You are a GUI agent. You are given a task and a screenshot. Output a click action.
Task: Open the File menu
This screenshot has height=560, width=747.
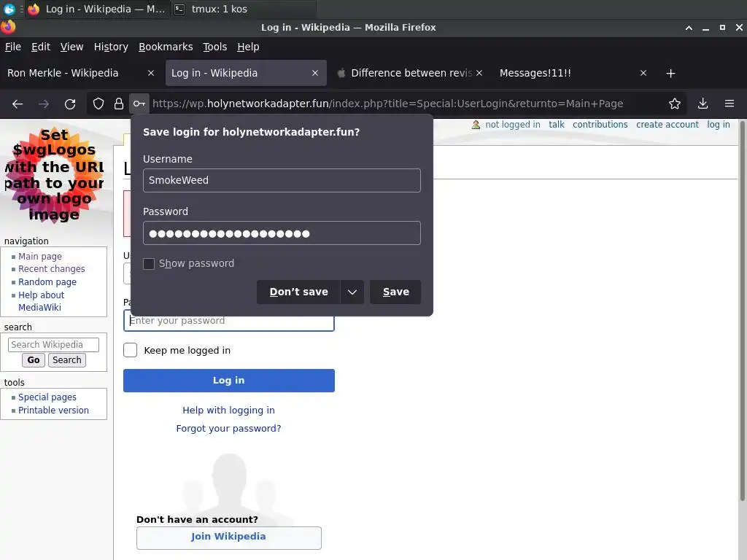point(13,47)
